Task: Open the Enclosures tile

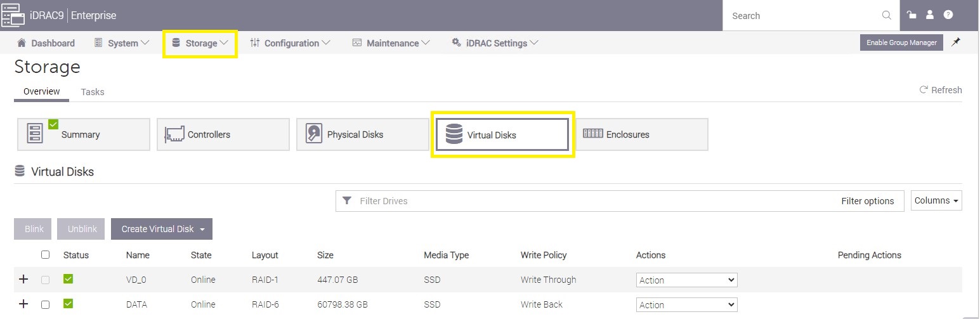Action: pos(641,134)
